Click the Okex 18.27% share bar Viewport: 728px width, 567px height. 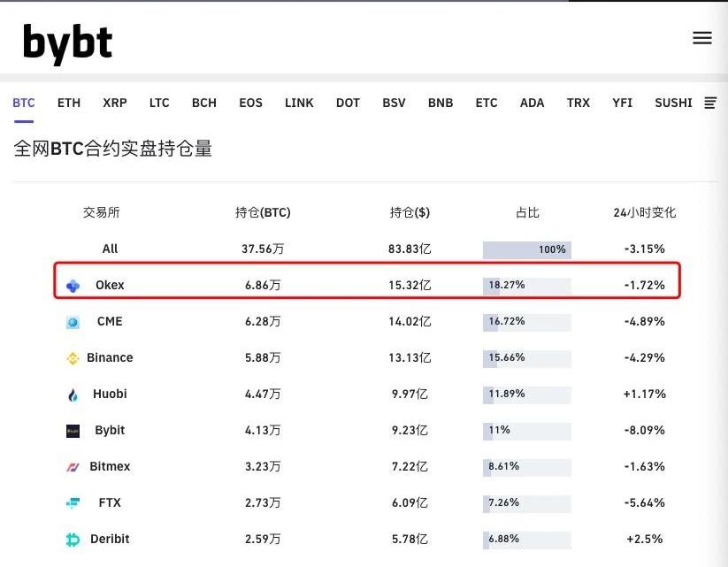[x=526, y=286]
